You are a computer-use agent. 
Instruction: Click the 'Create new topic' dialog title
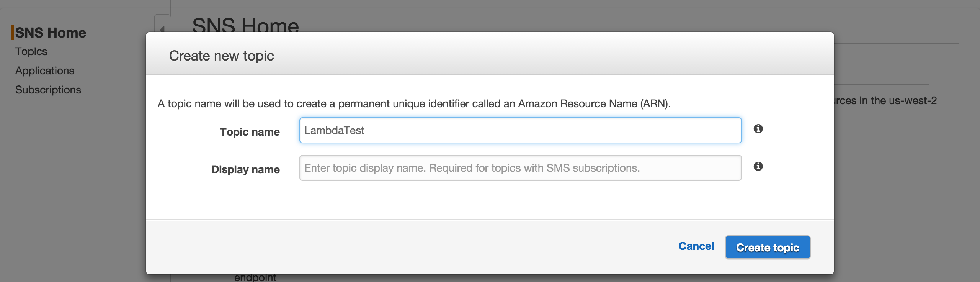tap(222, 56)
